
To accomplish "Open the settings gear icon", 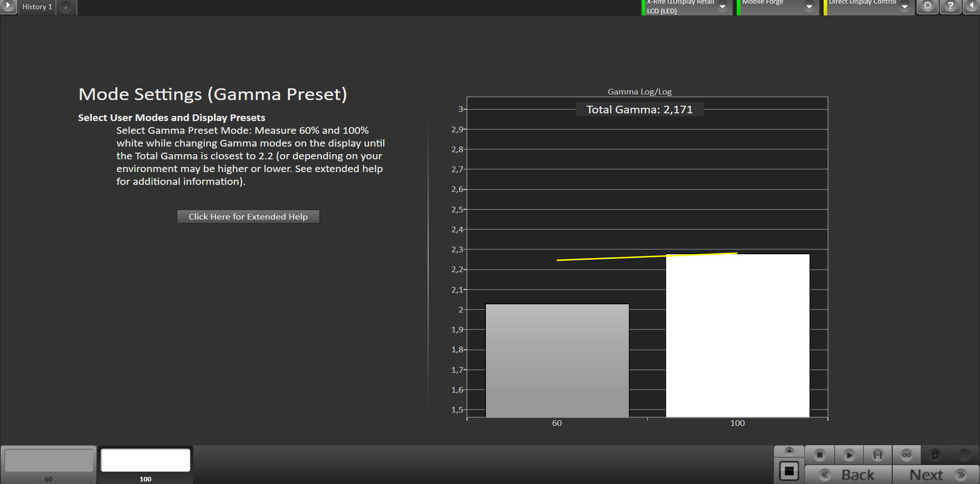I will pyautogui.click(x=927, y=6).
